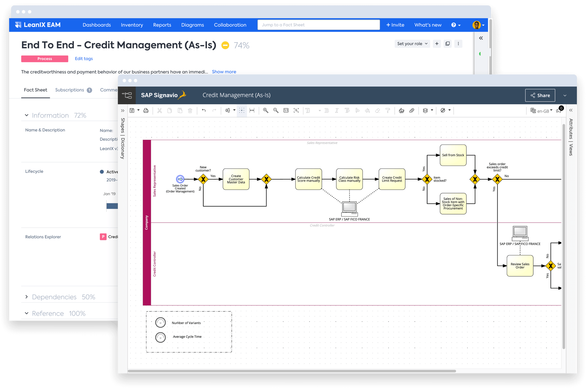Undo the last diagram edit
Image resolution: width=588 pixels, height=390 pixels.
(x=204, y=110)
